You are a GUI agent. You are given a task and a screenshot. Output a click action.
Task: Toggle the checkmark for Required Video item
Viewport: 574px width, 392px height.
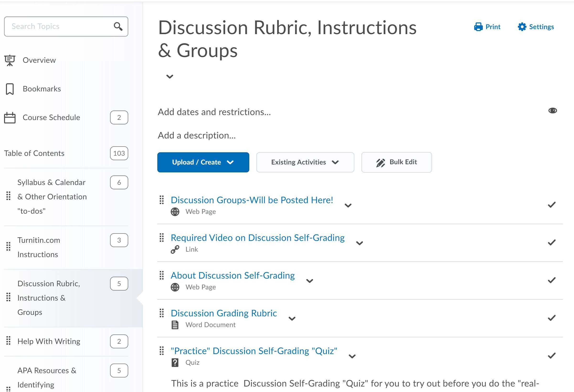pos(551,243)
